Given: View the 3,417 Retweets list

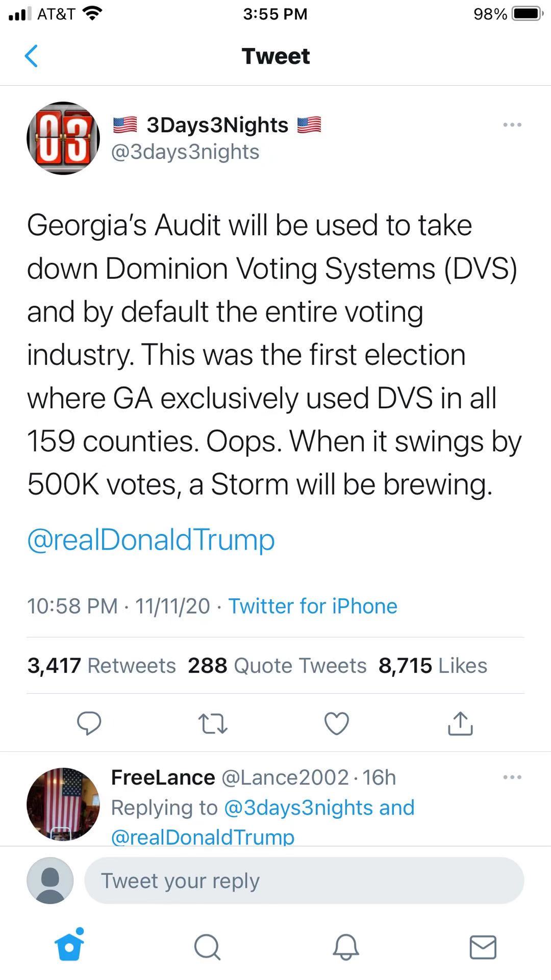Looking at the screenshot, I should click(x=102, y=666).
